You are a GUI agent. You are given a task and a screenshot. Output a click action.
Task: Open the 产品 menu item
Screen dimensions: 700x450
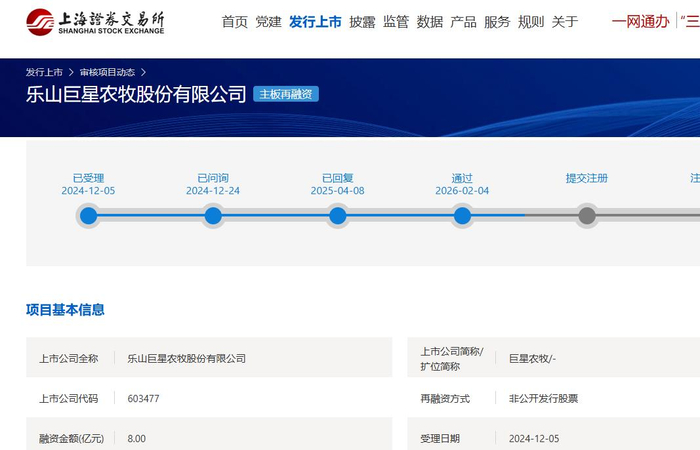coord(463,22)
